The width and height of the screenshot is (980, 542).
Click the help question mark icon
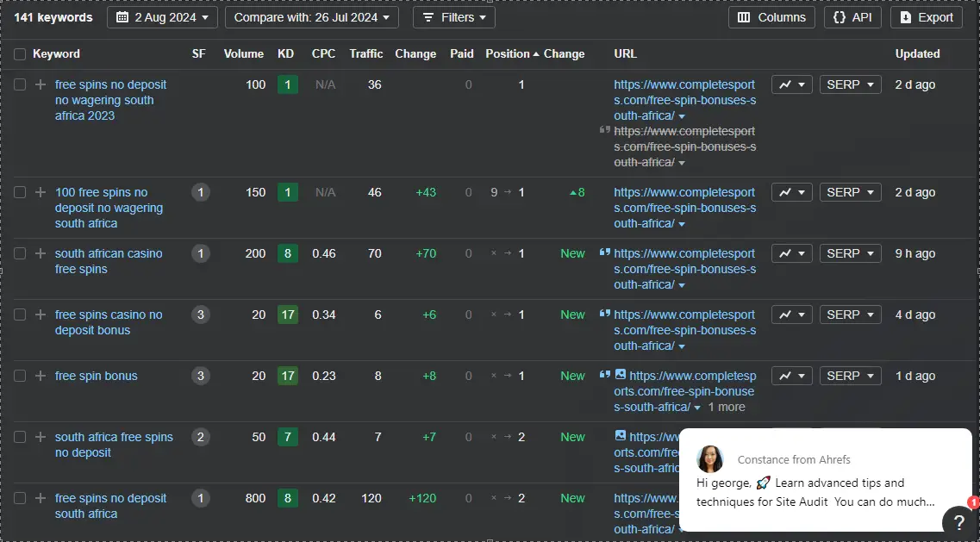[x=958, y=522]
